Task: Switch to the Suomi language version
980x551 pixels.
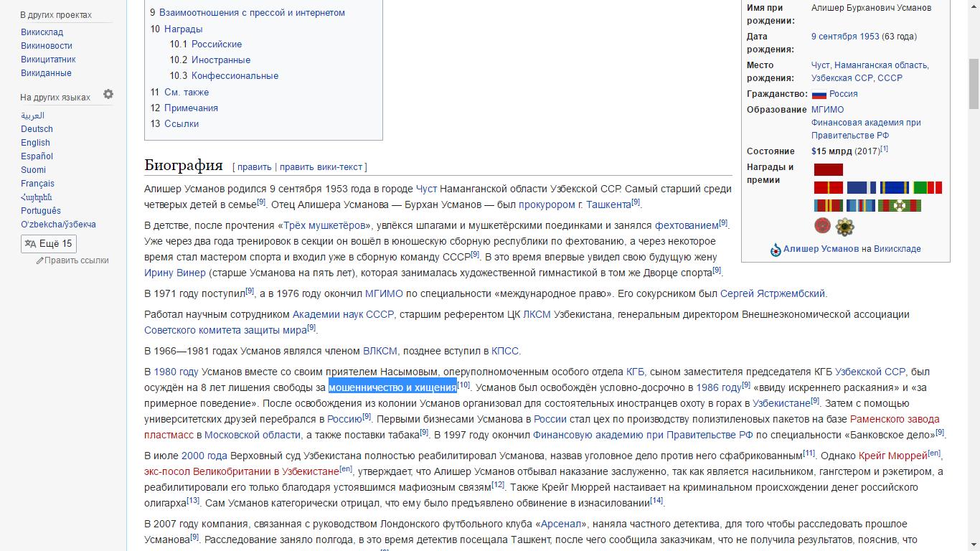Action: coord(33,170)
